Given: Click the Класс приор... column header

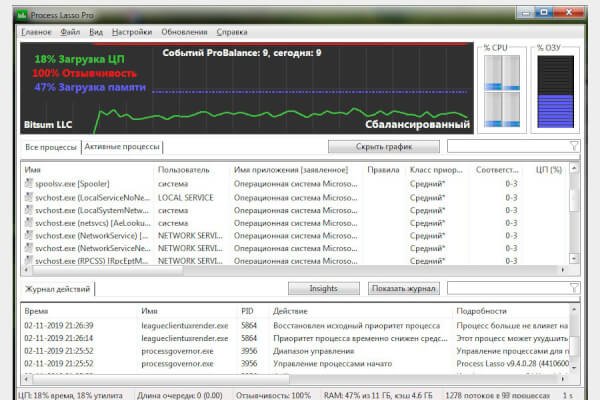Looking at the screenshot, I should point(437,170).
